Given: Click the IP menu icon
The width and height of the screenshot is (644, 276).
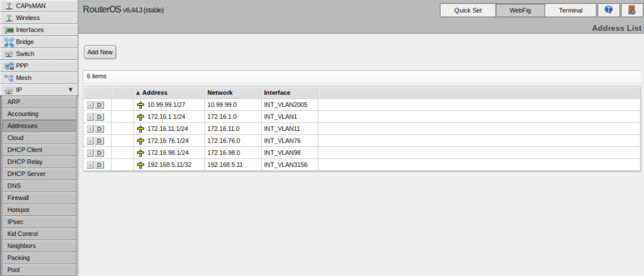Looking at the screenshot, I should pos(9,90).
